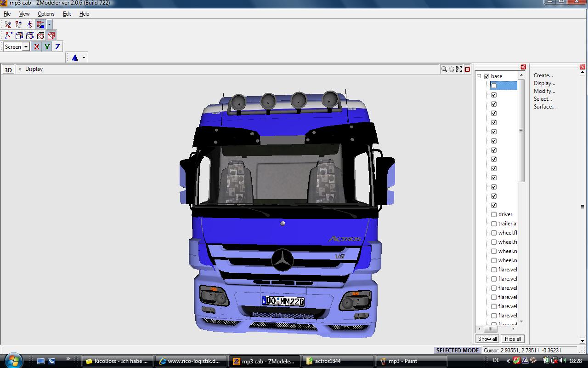Select the pan hand tool in viewport

point(452,69)
